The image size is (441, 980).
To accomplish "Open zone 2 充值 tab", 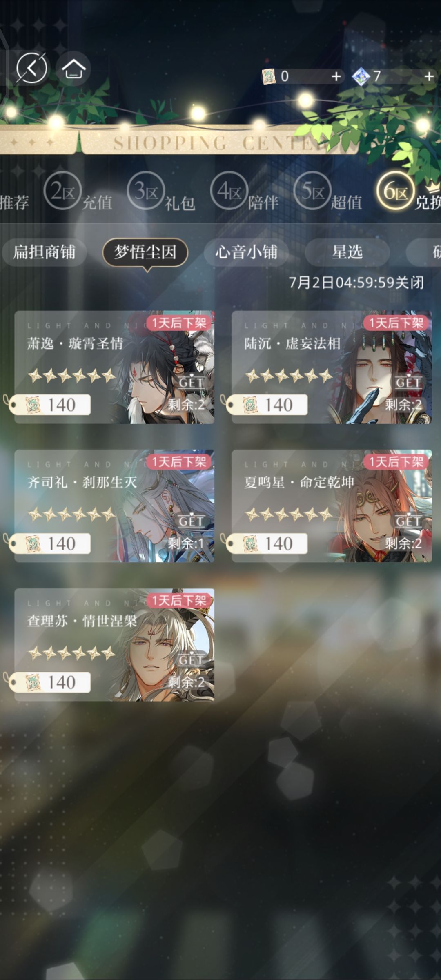I will click(78, 193).
